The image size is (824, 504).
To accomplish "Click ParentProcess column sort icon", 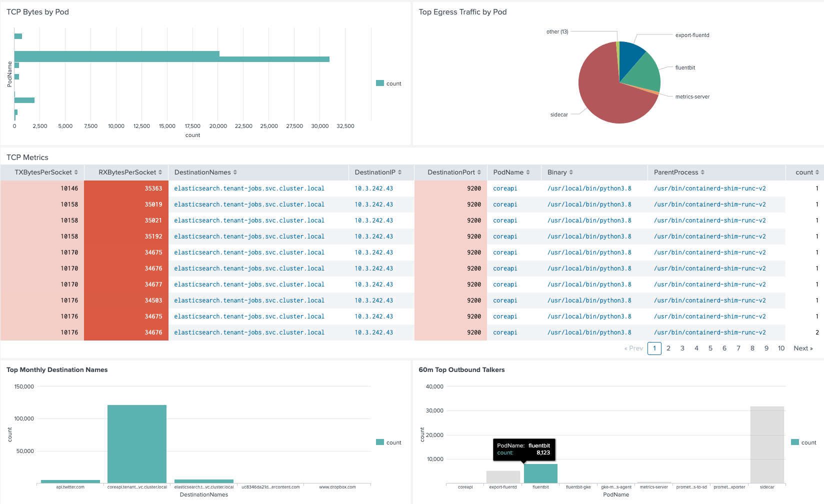I will click(702, 172).
